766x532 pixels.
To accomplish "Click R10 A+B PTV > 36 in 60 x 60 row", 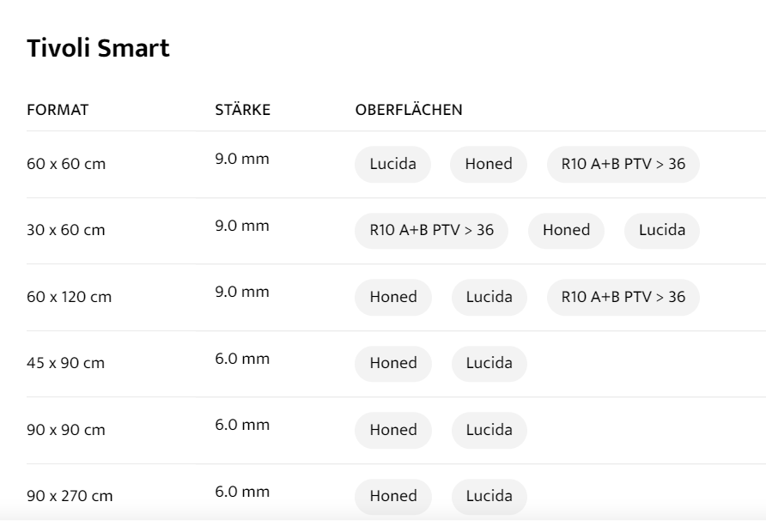I will pyautogui.click(x=623, y=164).
